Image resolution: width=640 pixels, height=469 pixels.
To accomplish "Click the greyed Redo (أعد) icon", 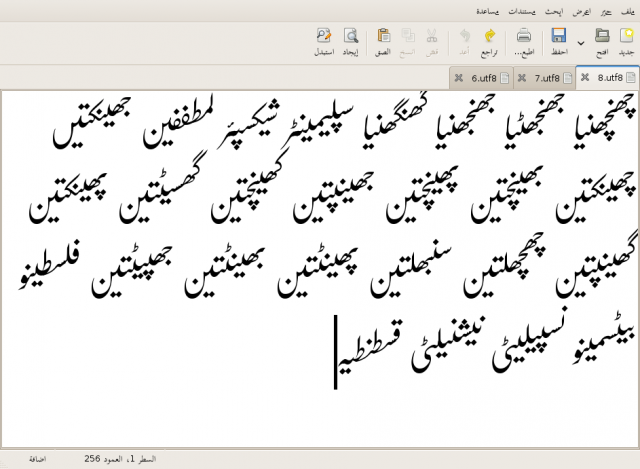I will click(464, 36).
